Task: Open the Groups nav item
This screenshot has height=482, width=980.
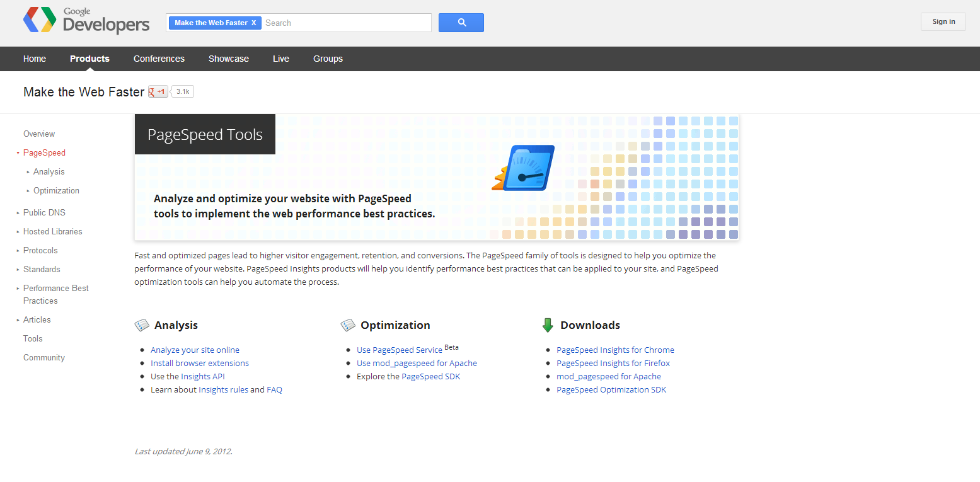Action: 328,59
